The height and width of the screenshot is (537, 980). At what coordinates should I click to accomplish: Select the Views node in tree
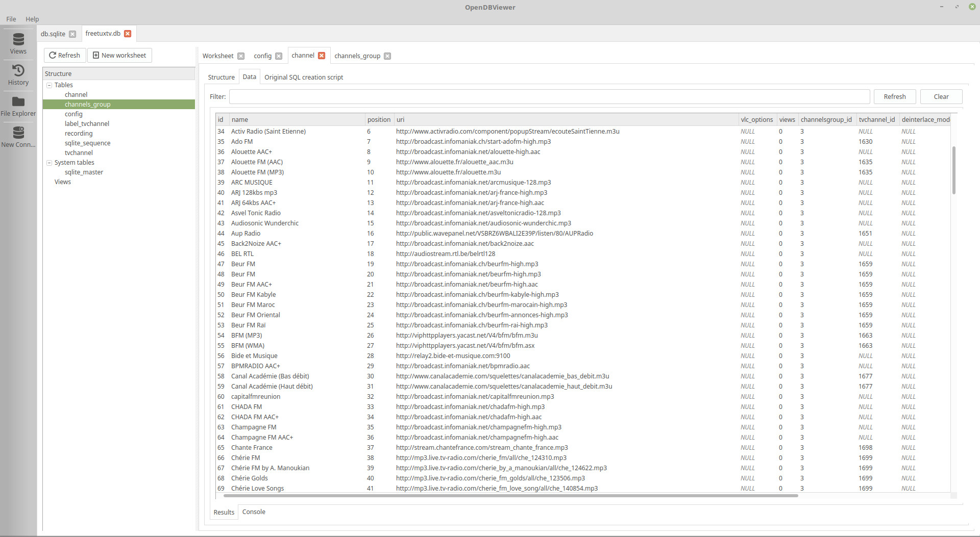pos(63,182)
